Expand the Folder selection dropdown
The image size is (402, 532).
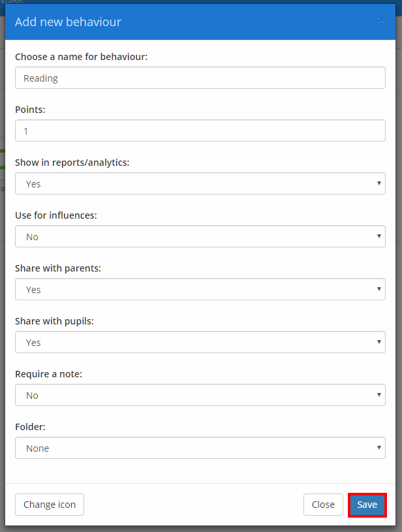(x=200, y=448)
